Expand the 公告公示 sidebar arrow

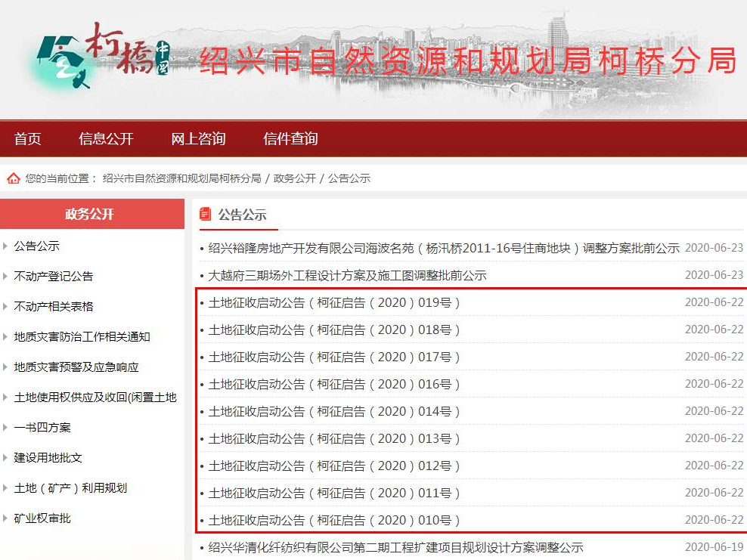(6, 246)
